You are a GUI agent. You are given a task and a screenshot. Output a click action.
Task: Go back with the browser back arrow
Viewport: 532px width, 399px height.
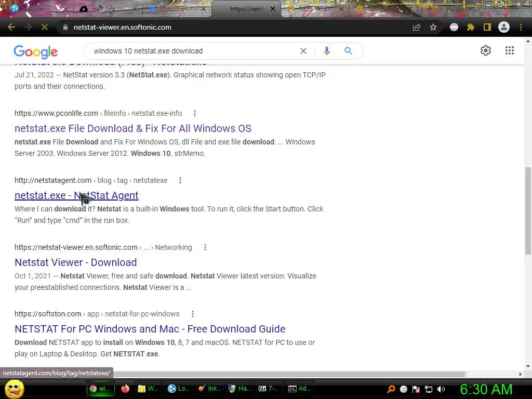click(11, 27)
